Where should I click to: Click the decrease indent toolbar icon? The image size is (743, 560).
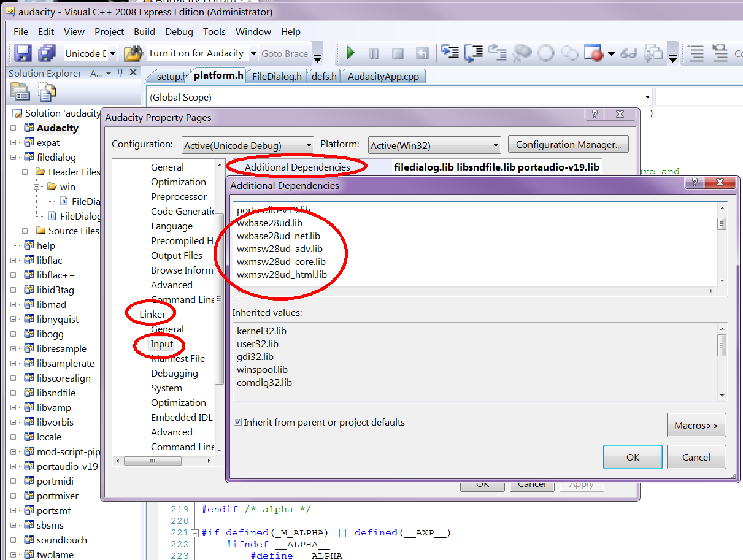tap(696, 53)
